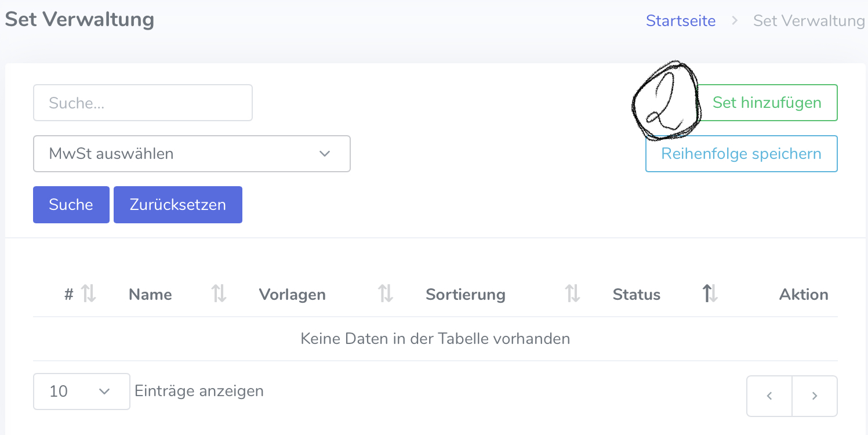Viewport: 868px width, 435px height.
Task: Open the MwSt auswählen dropdown
Action: click(x=191, y=154)
